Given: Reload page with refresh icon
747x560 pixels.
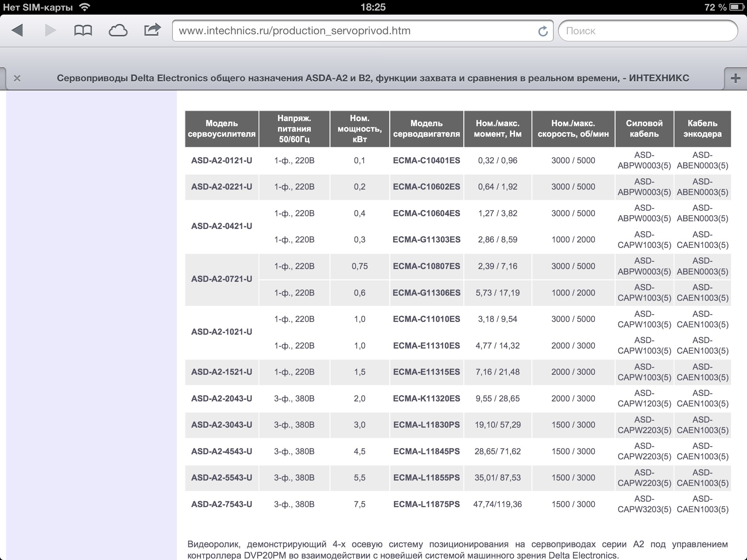Looking at the screenshot, I should 543,31.
